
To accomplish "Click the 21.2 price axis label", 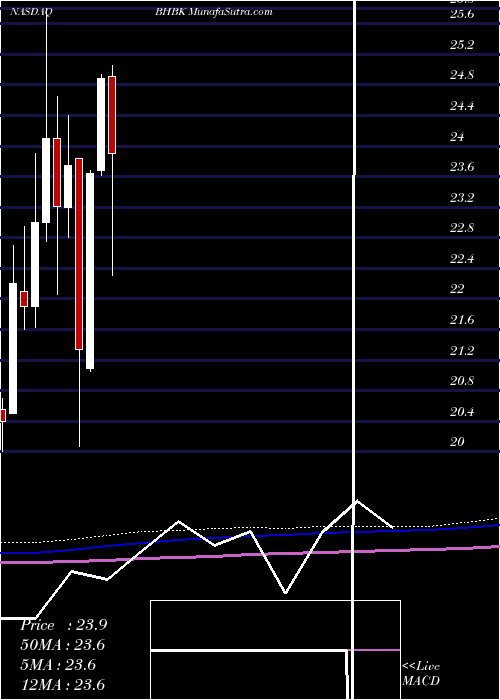I will (x=462, y=351).
